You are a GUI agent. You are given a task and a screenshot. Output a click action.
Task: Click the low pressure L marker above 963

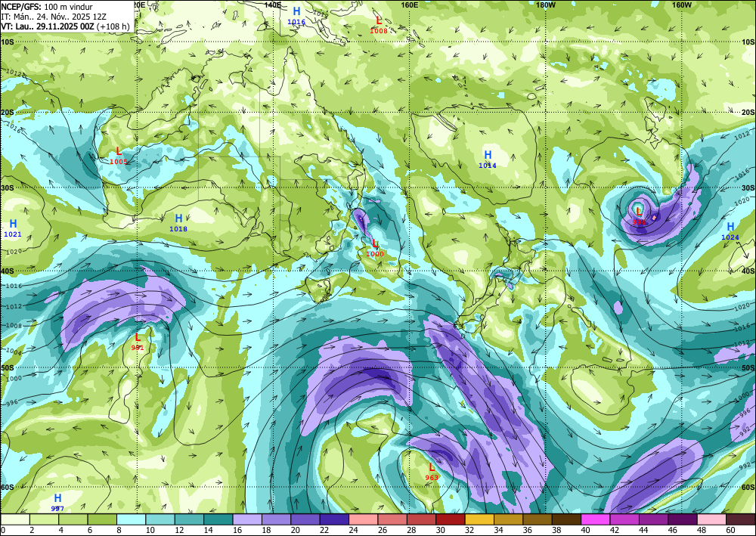point(432,467)
